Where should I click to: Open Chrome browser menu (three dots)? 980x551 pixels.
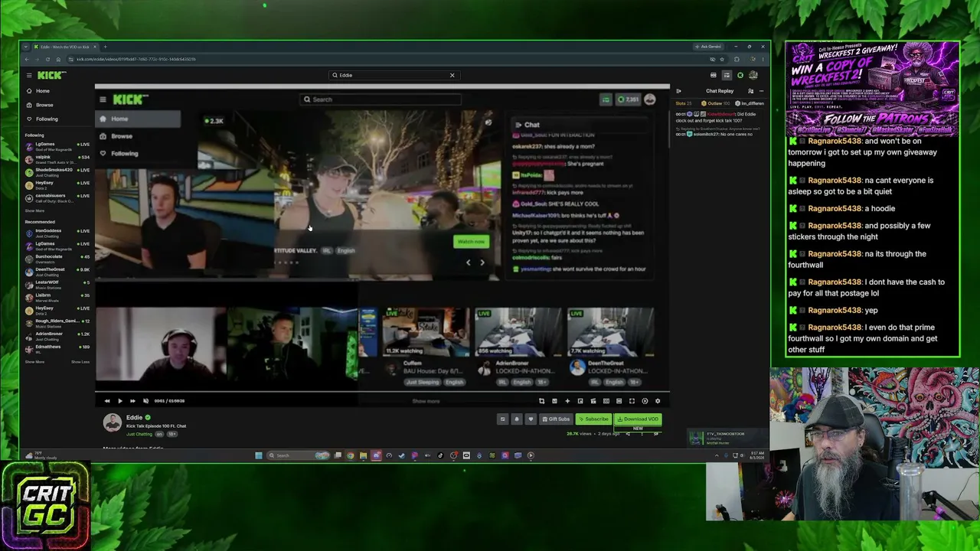(x=763, y=59)
